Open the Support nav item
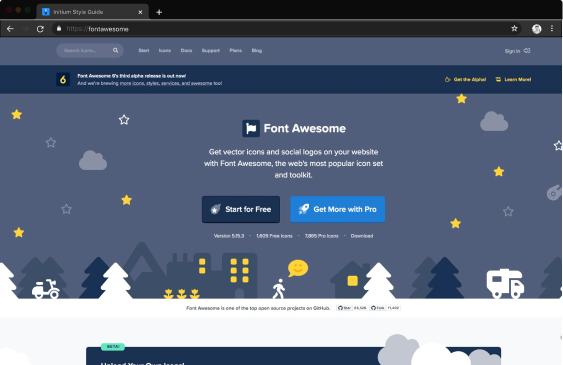Image resolution: width=563 pixels, height=365 pixels. pos(210,51)
